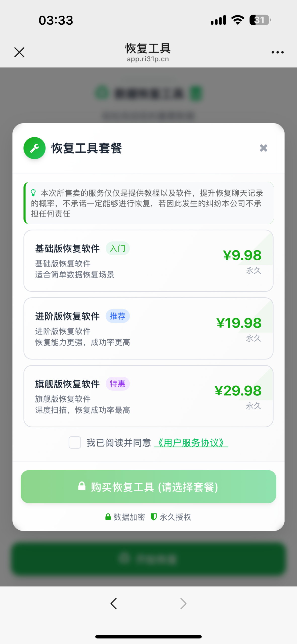
Task: Close the browser page with the X icon
Action: click(19, 52)
